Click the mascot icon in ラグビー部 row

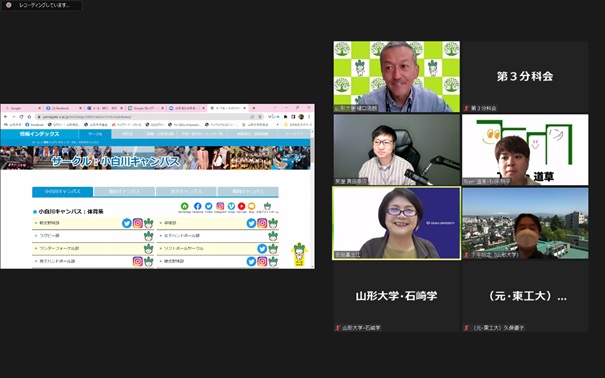149,235
